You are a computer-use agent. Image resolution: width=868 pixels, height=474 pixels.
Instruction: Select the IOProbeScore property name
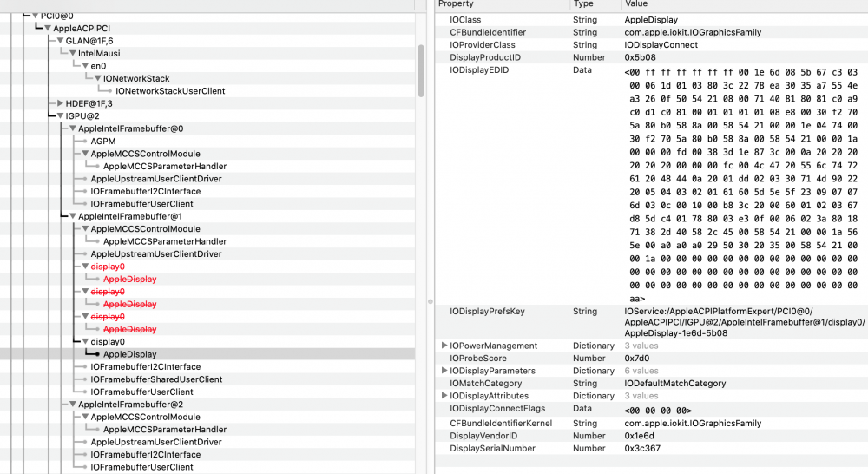click(x=477, y=359)
